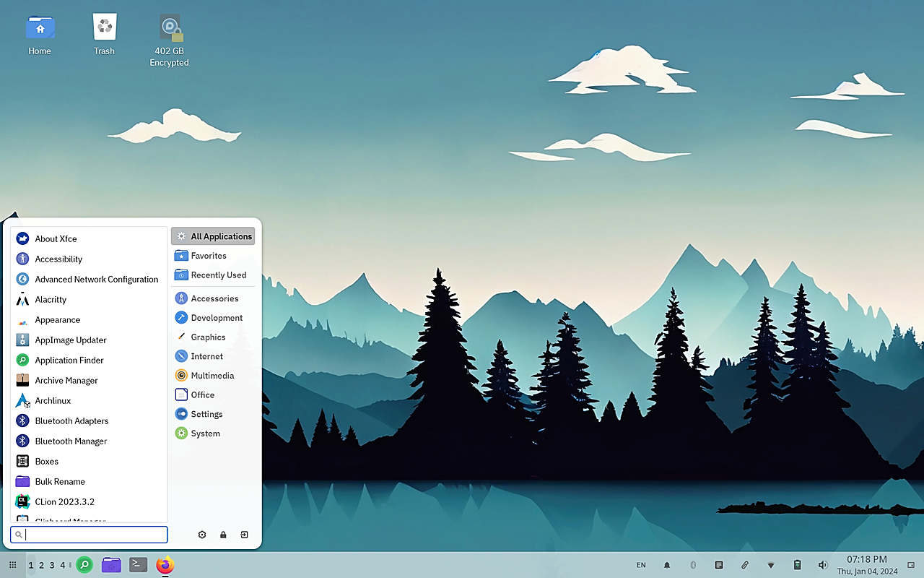Open the Wi-Fi network menu
924x578 pixels.
click(771, 565)
